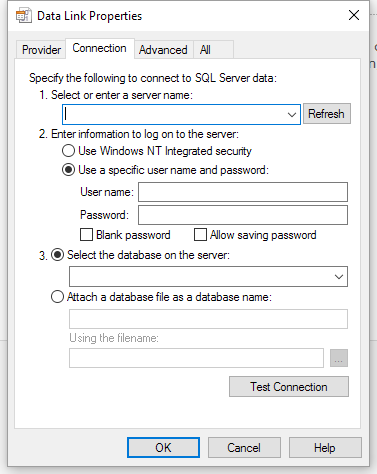Focus the User name field
This screenshot has width=377, height=474.
tap(243, 192)
